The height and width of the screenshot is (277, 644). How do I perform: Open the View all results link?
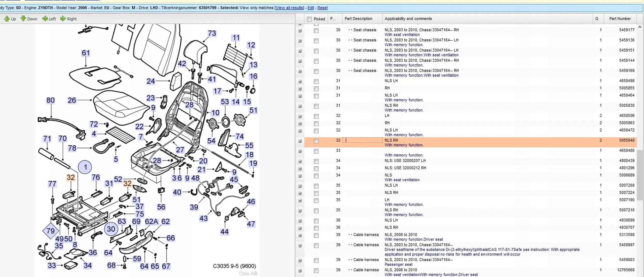289,8
